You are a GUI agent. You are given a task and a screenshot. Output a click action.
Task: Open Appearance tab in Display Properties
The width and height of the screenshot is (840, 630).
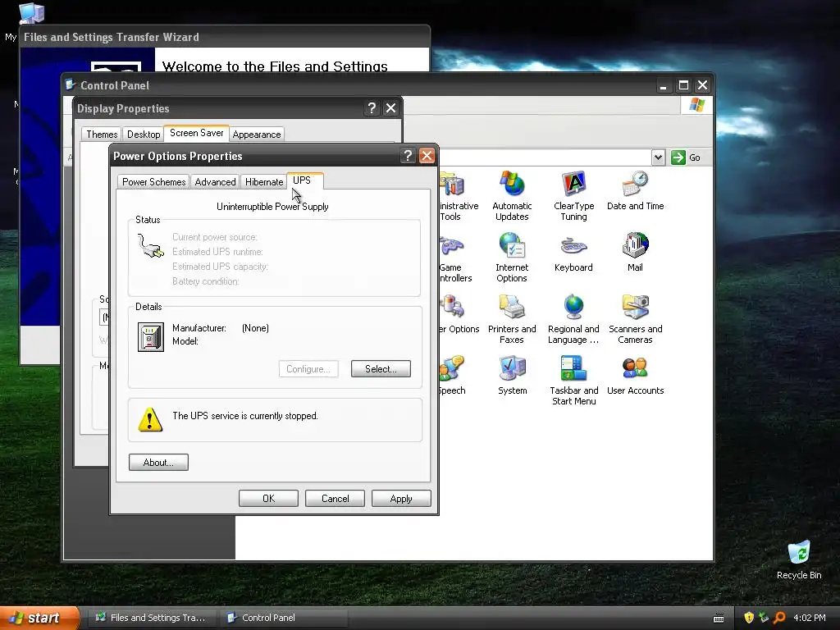click(257, 134)
